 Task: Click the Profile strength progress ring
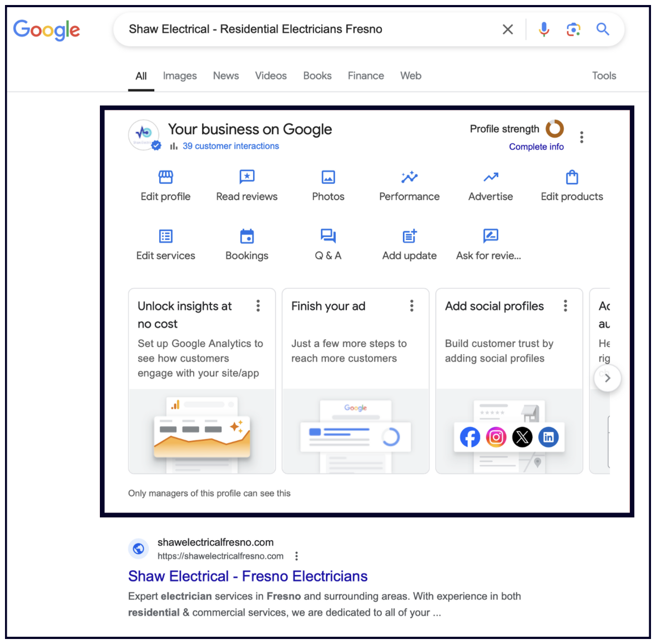[x=554, y=129]
